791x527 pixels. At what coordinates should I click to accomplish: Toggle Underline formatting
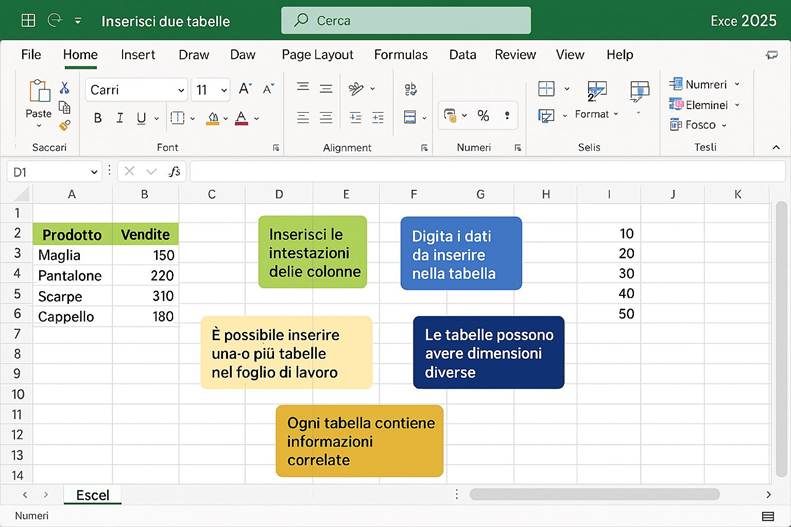(x=141, y=118)
